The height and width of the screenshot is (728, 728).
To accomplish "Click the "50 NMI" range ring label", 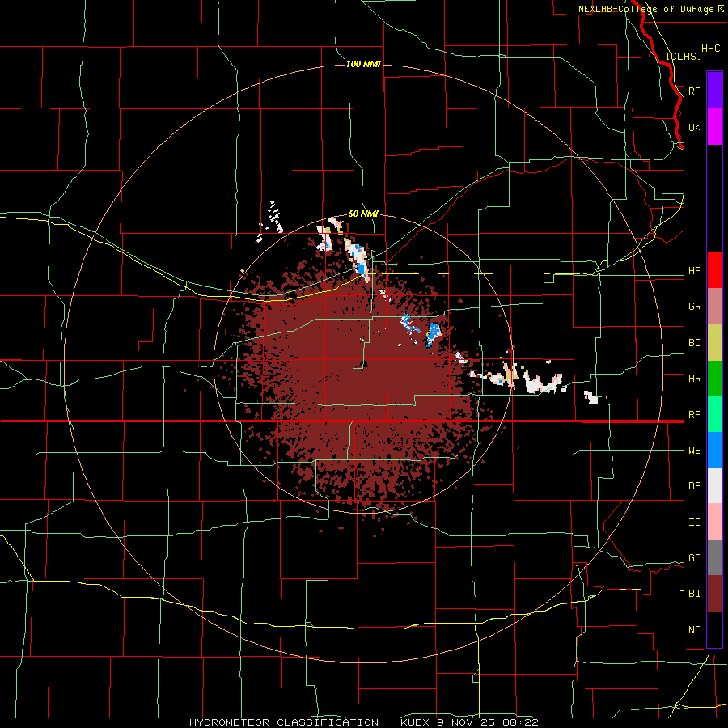I will (363, 214).
